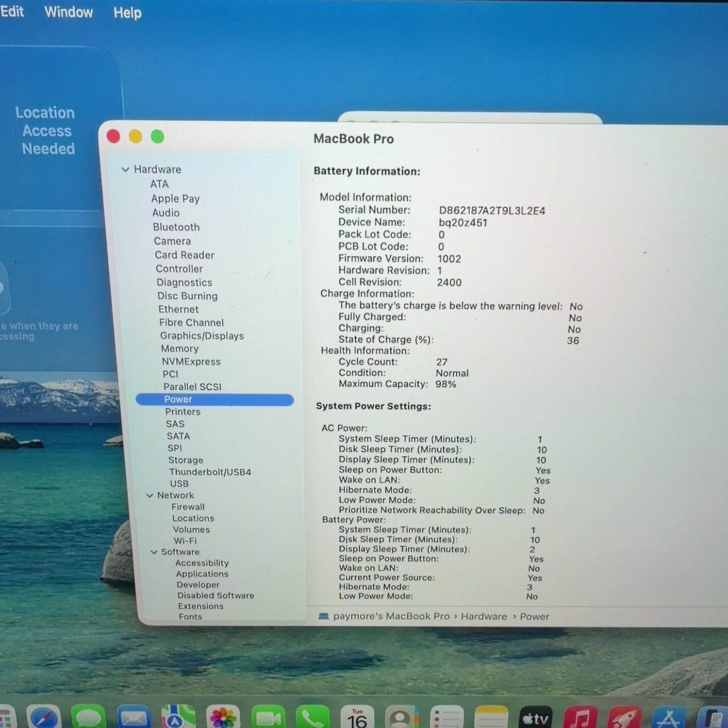Screen dimensions: 728x728
Task: Open Firewall under Network
Action: 188,507
